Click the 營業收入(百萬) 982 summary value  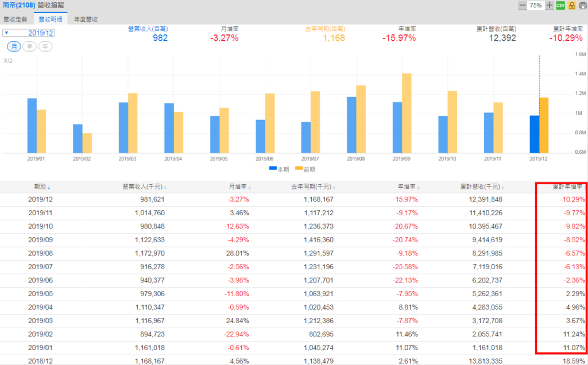click(x=160, y=38)
